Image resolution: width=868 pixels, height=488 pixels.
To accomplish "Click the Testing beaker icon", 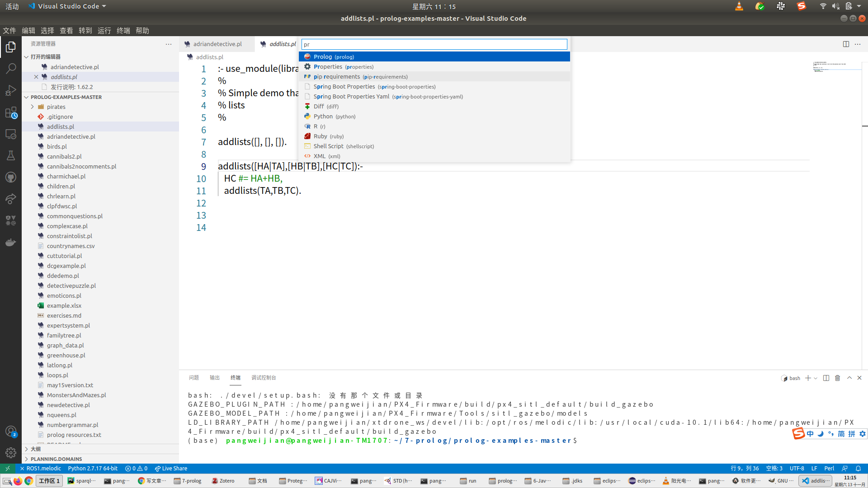I will coord(11,155).
